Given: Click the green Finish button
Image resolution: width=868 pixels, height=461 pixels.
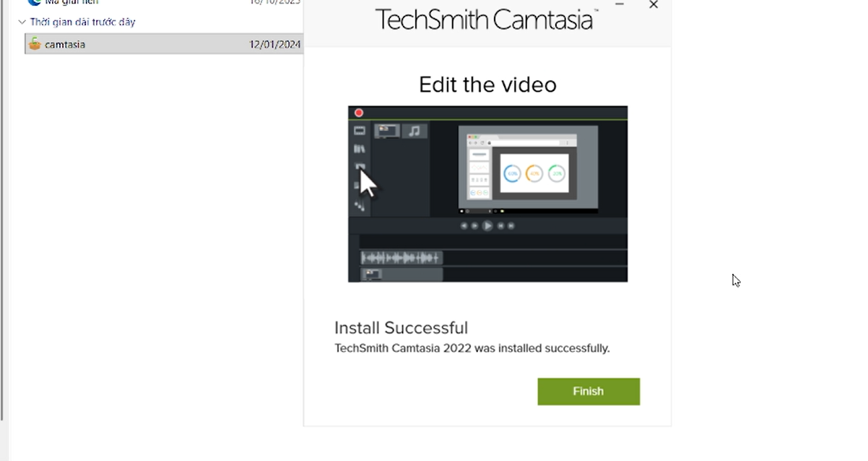Looking at the screenshot, I should [588, 391].
